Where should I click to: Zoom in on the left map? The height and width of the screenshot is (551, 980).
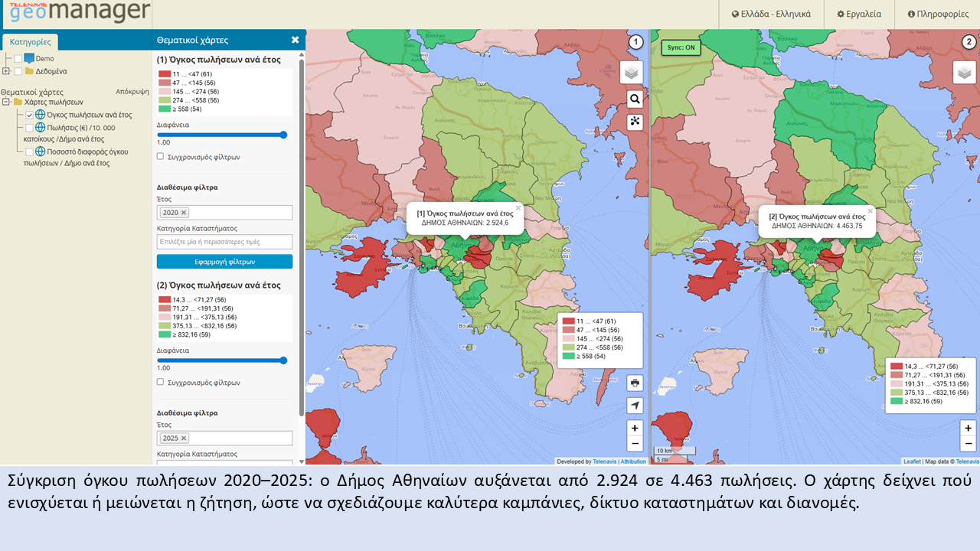pyautogui.click(x=635, y=429)
